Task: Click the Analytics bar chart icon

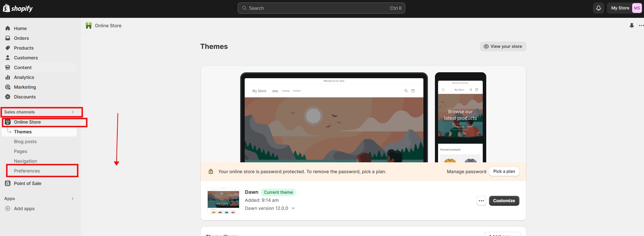Action: click(8, 77)
